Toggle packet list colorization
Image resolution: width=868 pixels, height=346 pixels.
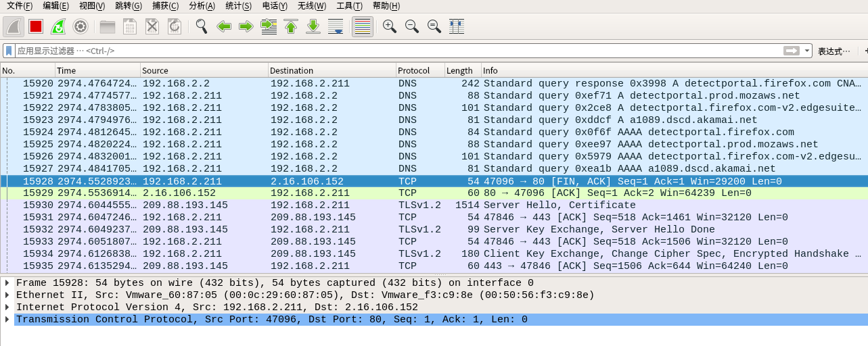point(363,26)
